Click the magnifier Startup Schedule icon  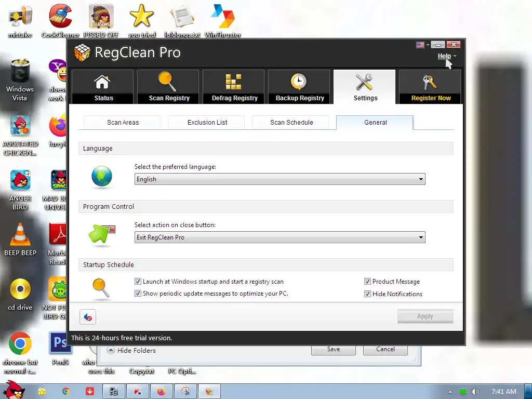click(101, 289)
